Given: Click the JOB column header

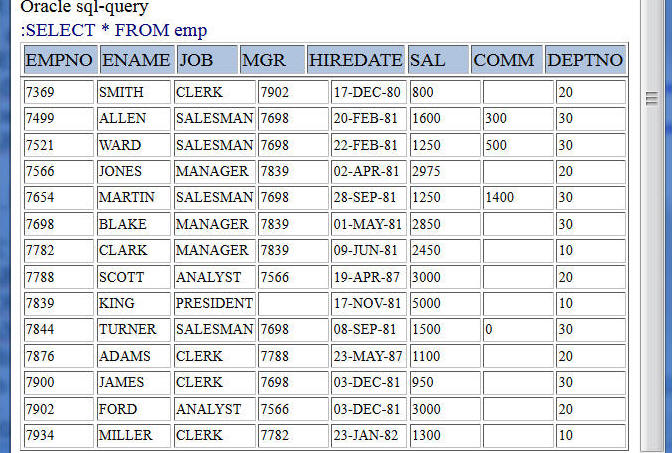Looking at the screenshot, I should point(207,60).
